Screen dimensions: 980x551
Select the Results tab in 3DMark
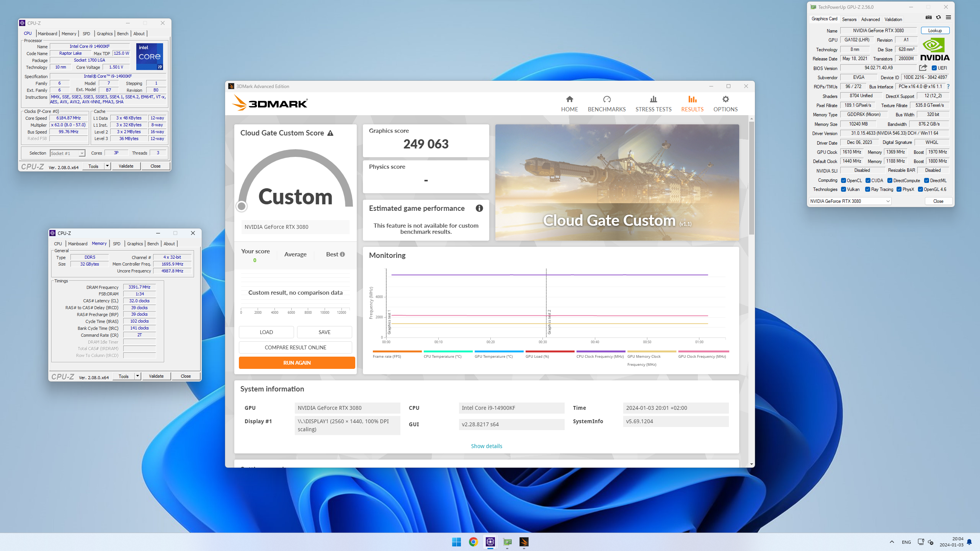[692, 104]
